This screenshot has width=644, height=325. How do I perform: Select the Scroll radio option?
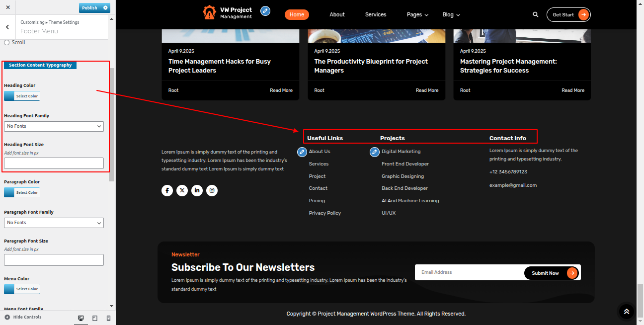click(x=7, y=43)
